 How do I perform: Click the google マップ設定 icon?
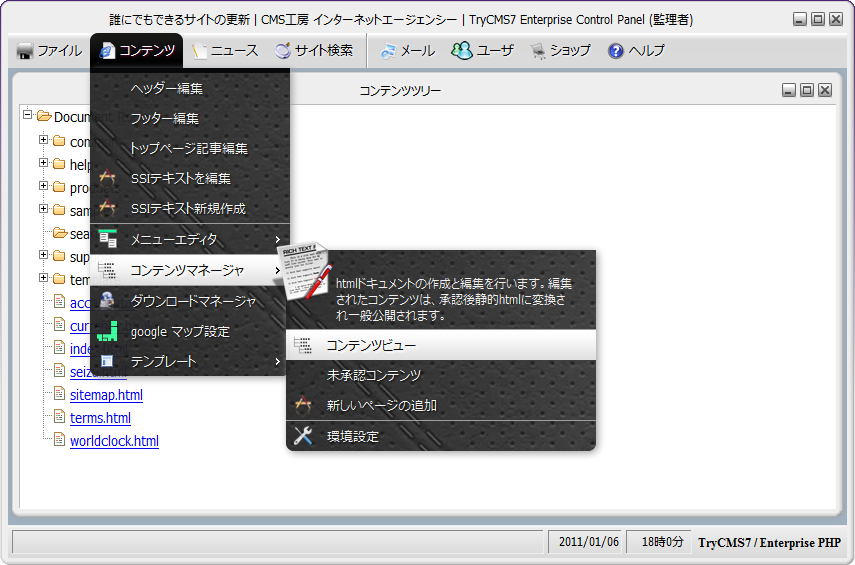pyautogui.click(x=109, y=331)
